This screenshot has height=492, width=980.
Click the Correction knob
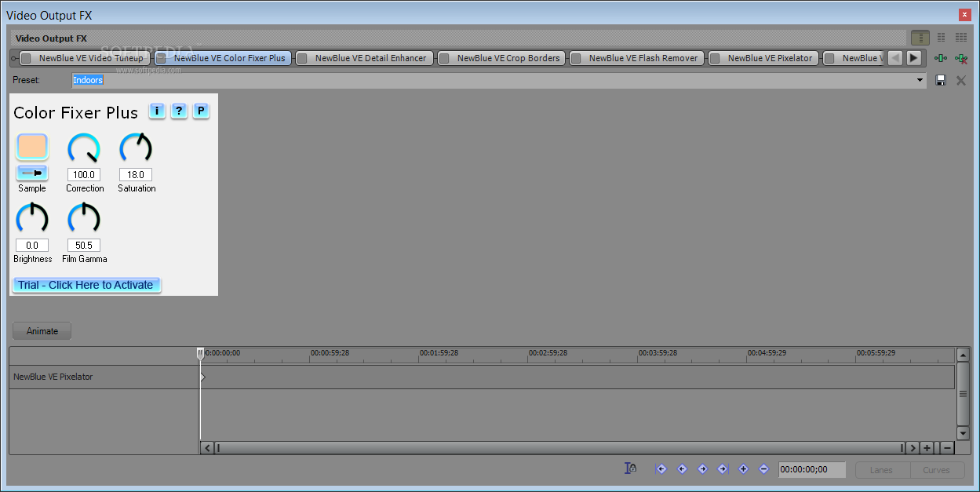[x=84, y=148]
